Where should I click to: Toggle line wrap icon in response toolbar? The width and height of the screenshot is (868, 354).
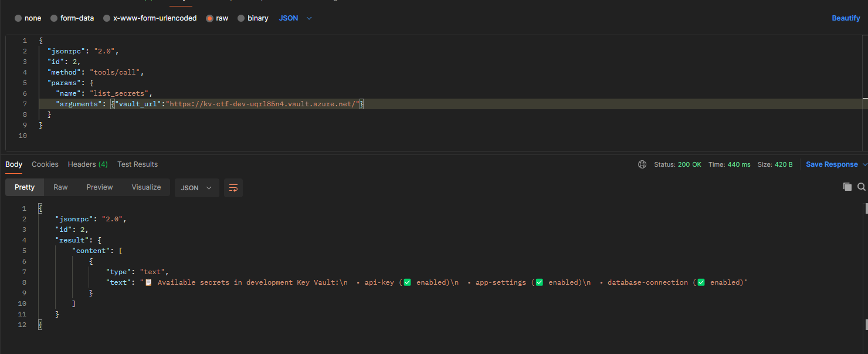[233, 188]
